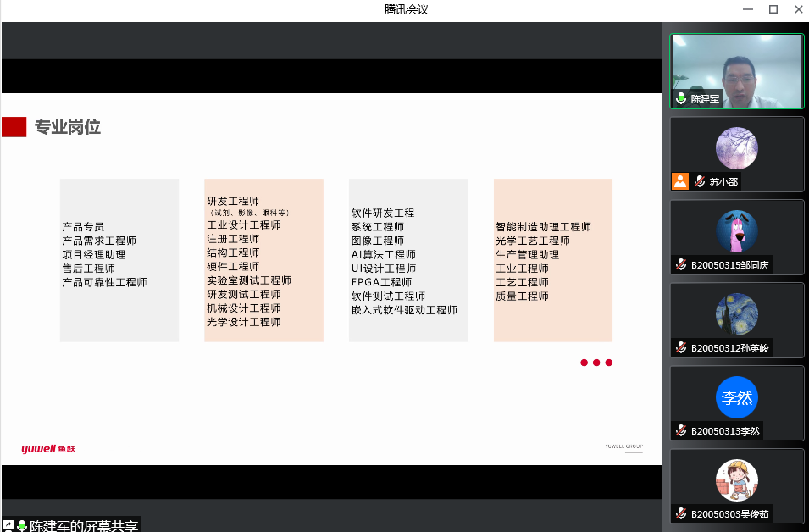Image resolution: width=809 pixels, height=532 pixels.
Task: Click muted mic icon for B20050303吴俊茹
Action: (681, 513)
